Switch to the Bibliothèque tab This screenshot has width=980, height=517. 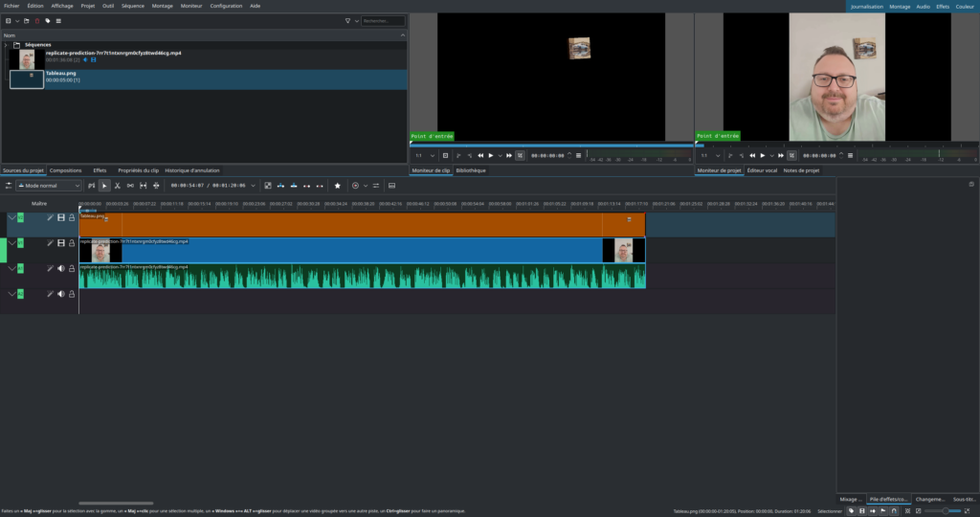(471, 170)
